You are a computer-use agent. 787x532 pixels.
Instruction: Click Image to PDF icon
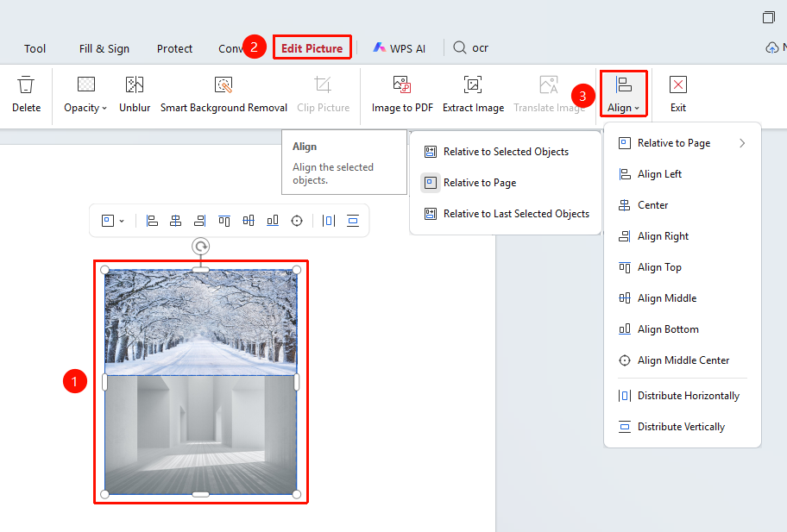click(x=402, y=84)
